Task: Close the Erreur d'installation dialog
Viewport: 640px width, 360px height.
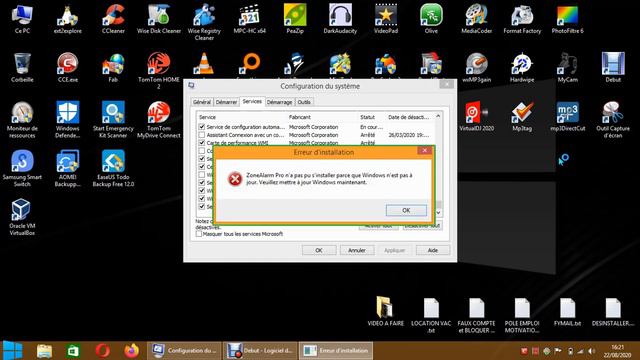Action: pyautogui.click(x=424, y=150)
